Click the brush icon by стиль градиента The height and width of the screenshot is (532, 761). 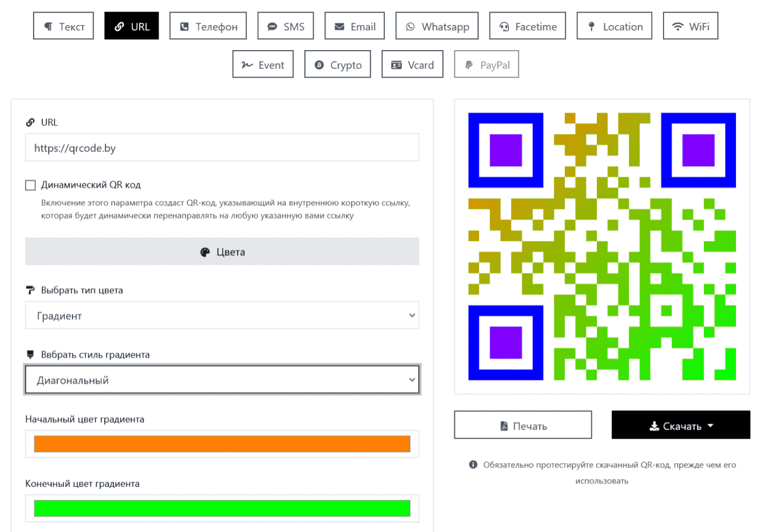pos(30,354)
